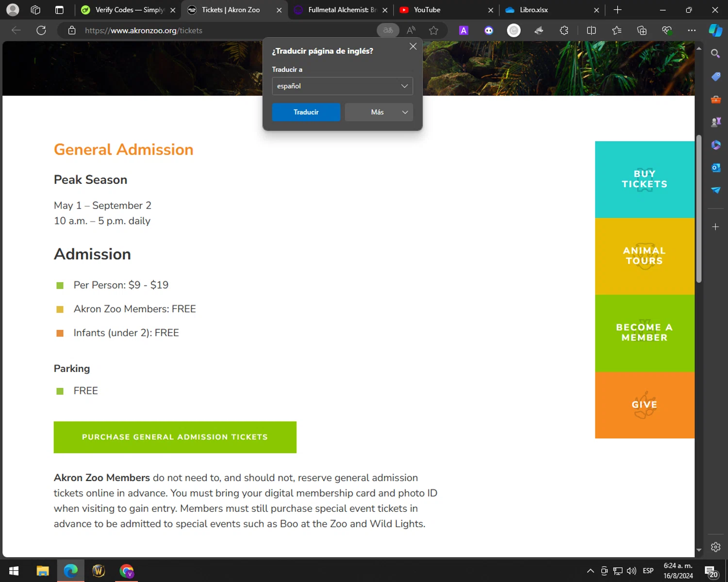Open the sidebar Shopping tag icon

coord(715,77)
